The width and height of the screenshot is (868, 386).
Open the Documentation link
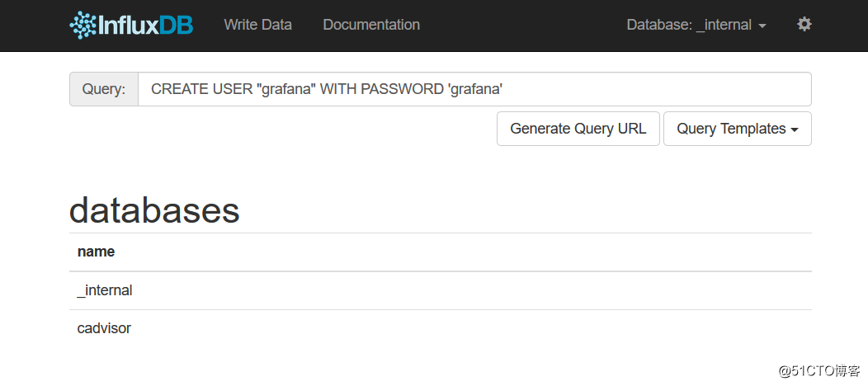pyautogui.click(x=371, y=25)
